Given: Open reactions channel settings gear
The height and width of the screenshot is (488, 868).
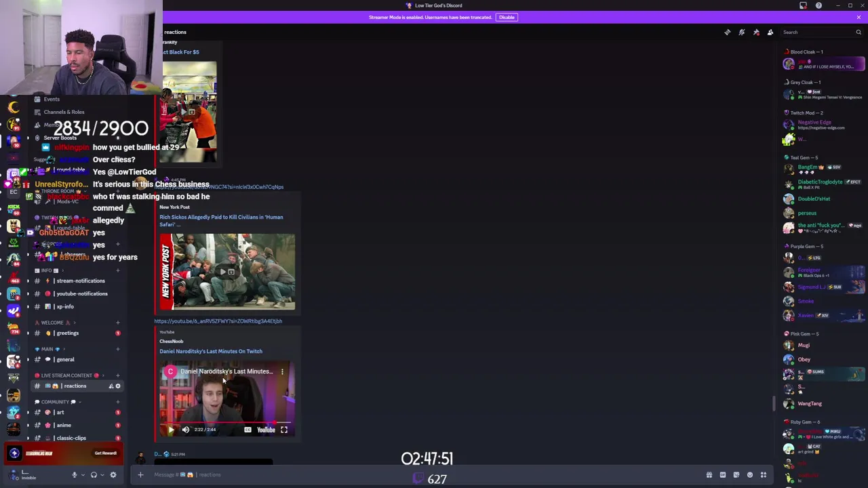Looking at the screenshot, I should click(118, 386).
